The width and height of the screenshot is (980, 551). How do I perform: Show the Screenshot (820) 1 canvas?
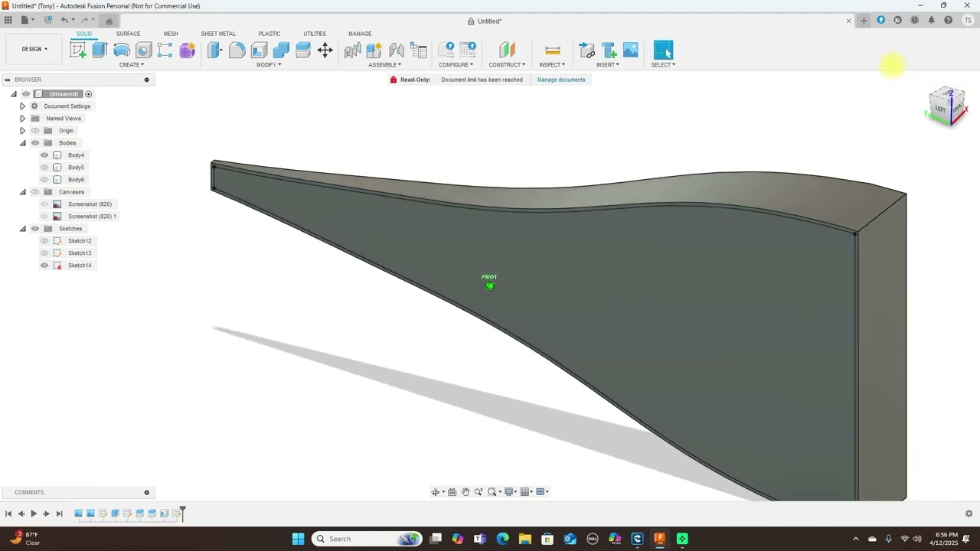click(x=44, y=217)
